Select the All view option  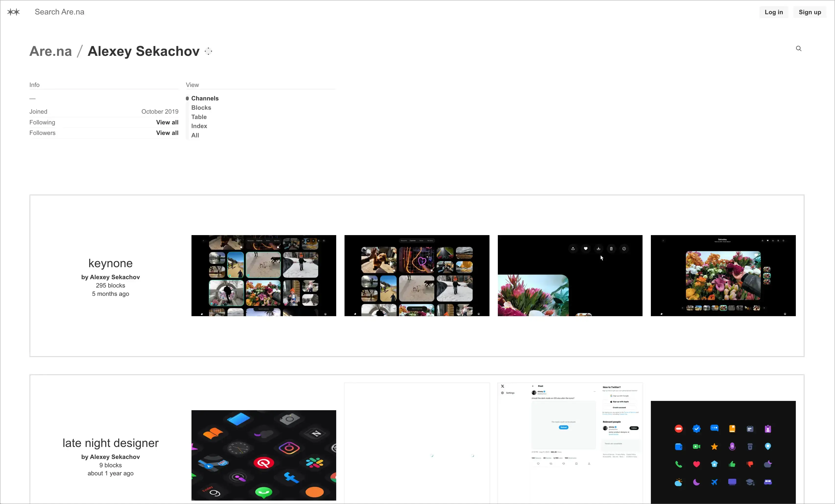click(195, 135)
